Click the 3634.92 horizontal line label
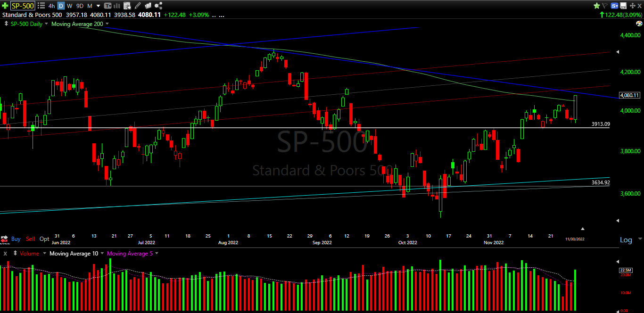Image resolution: width=644 pixels, height=313 pixels. [x=601, y=182]
